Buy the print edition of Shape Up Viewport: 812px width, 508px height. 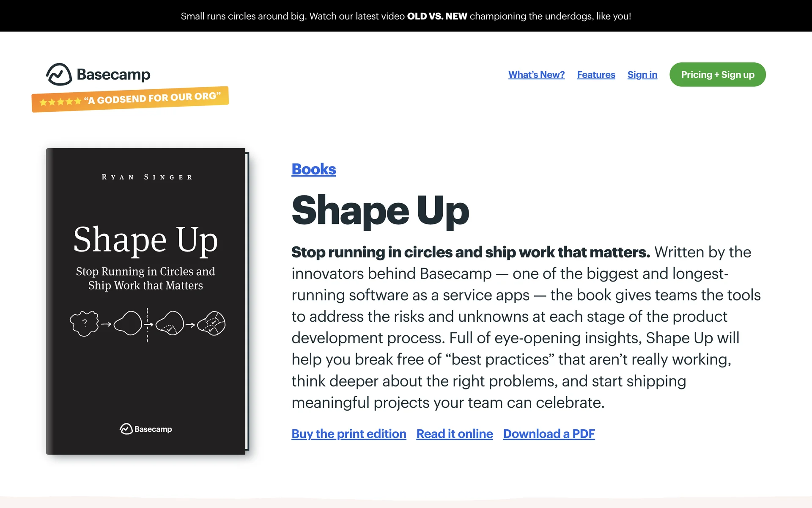348,433
